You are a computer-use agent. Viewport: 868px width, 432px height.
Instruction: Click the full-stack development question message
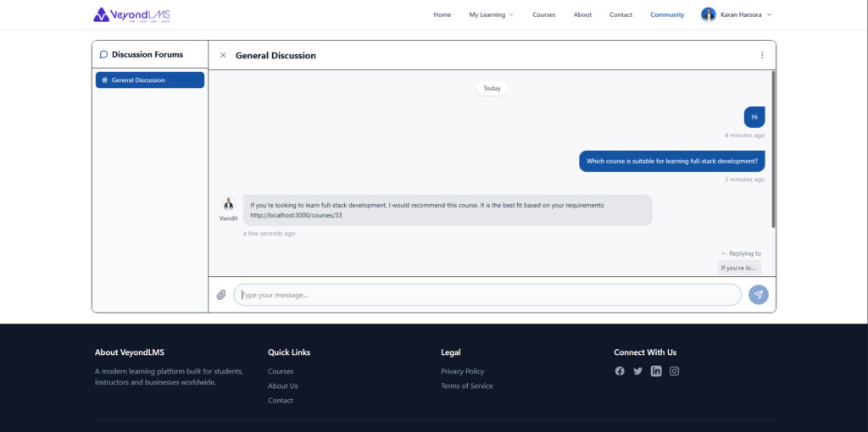pos(671,162)
